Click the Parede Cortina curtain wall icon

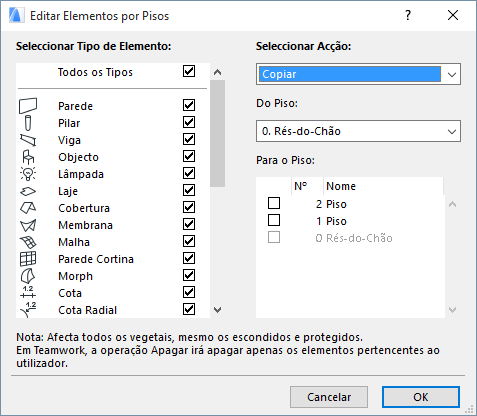click(x=28, y=259)
